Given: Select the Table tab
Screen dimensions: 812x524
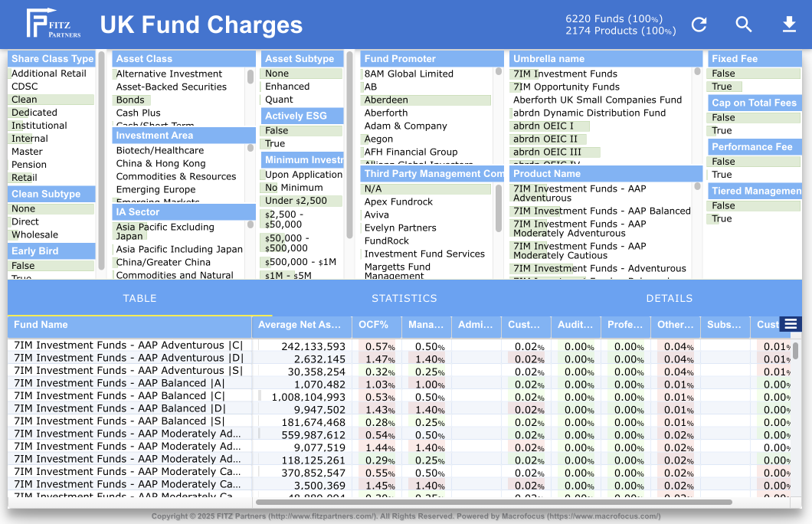Looking at the screenshot, I should [x=139, y=298].
